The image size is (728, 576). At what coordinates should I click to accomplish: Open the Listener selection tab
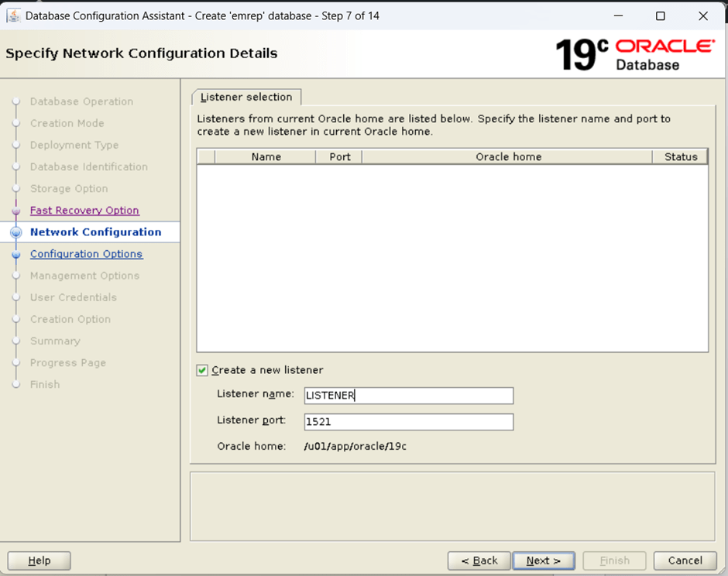click(x=246, y=97)
